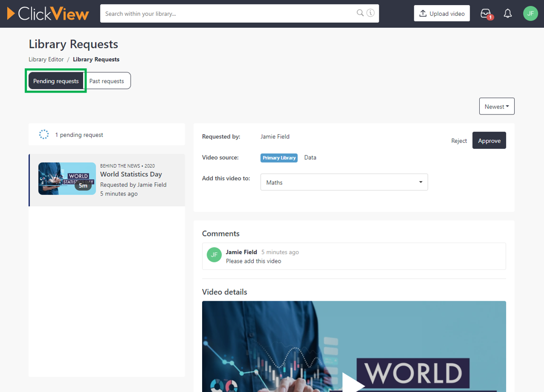Click the Please add this video comment

coord(253,261)
